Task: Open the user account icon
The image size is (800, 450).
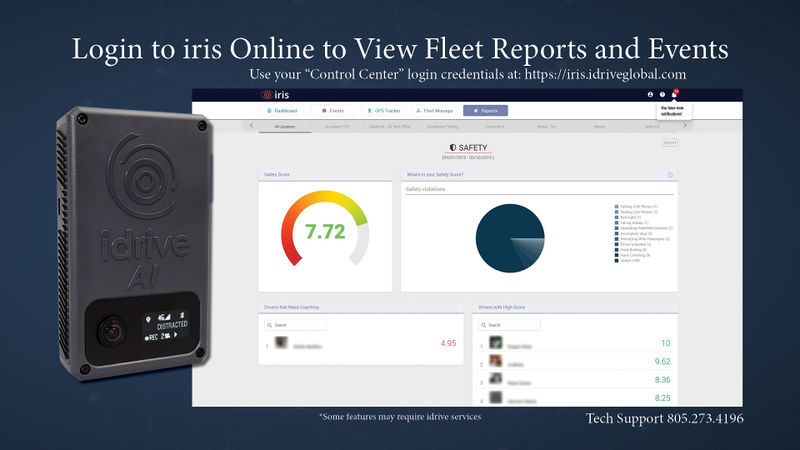Action: tap(650, 94)
